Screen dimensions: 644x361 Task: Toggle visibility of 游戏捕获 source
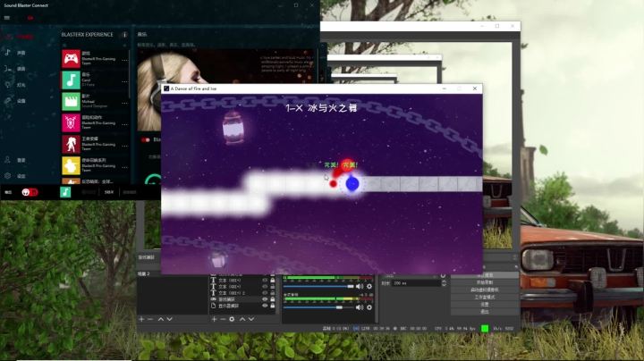(x=265, y=299)
